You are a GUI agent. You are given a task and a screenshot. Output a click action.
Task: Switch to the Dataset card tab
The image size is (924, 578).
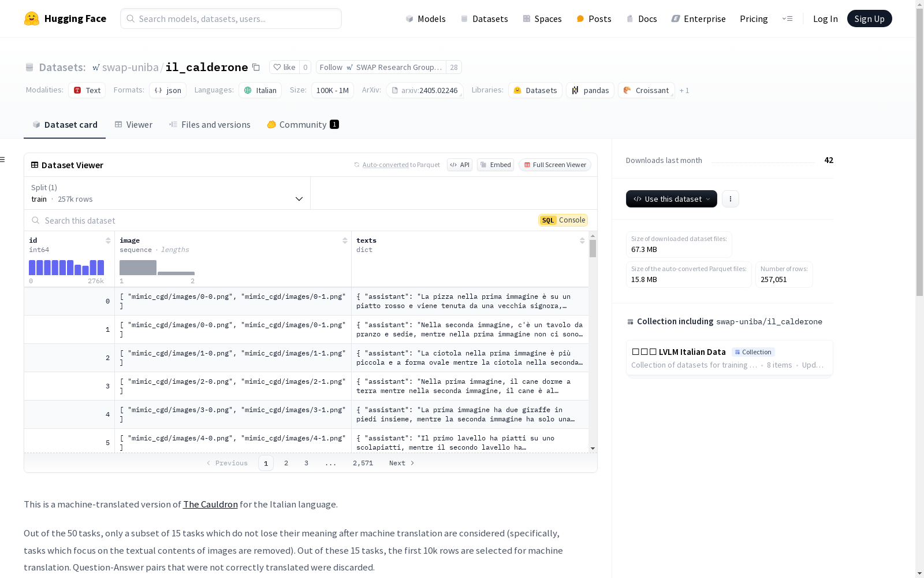click(x=65, y=125)
